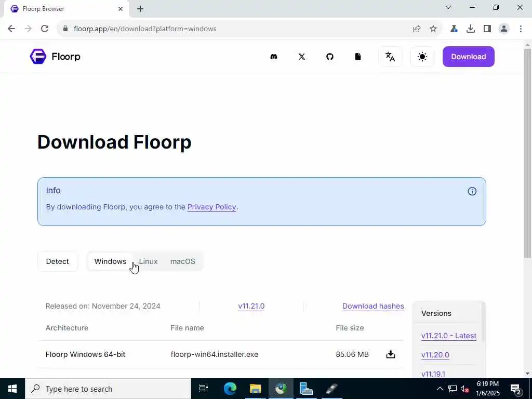Open the language translation selector icon
The width and height of the screenshot is (532, 399).
pyautogui.click(x=390, y=57)
